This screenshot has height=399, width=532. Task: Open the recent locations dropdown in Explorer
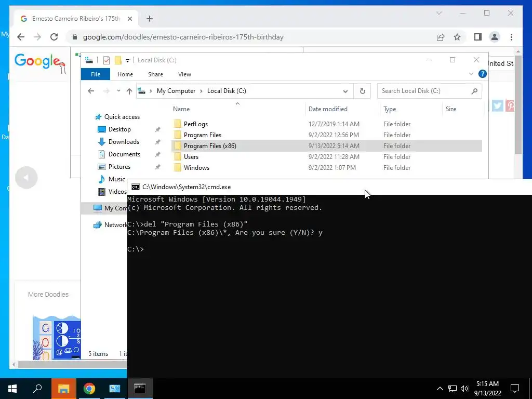pos(118,91)
